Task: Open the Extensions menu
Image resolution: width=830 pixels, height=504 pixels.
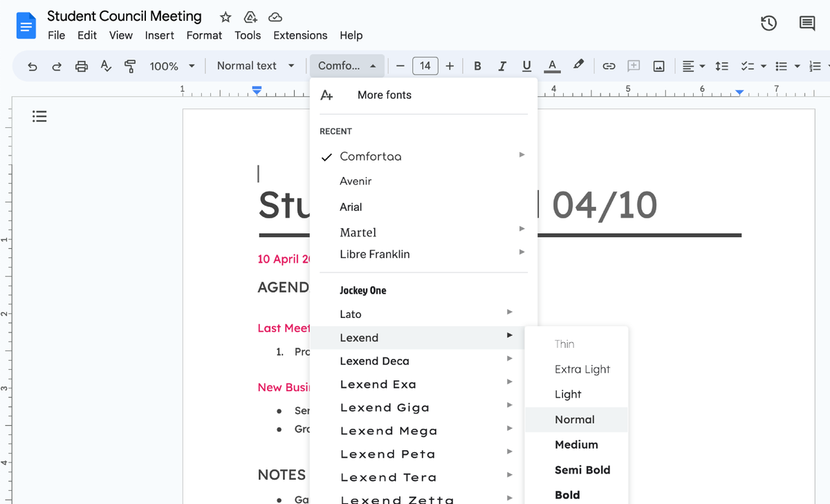Action: tap(300, 35)
